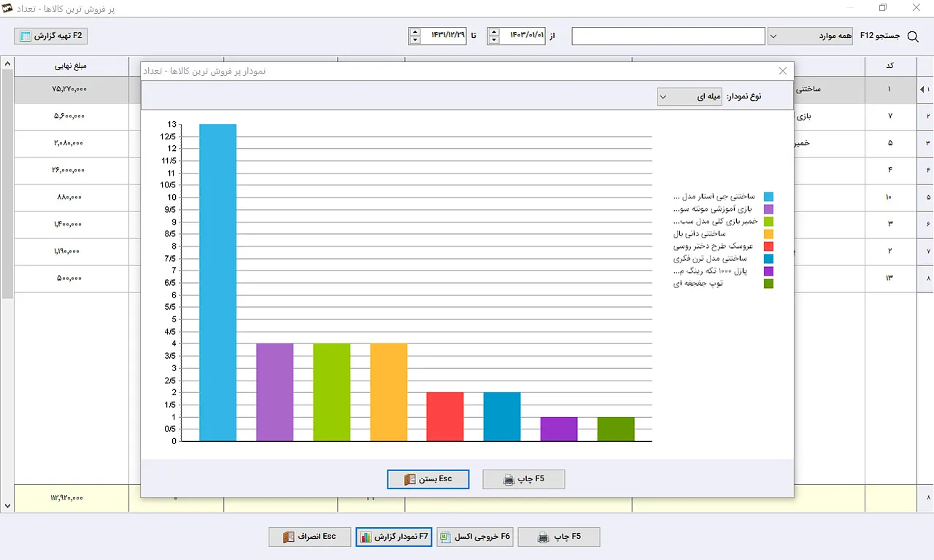Expand the همه موارد search filter dropdown
Viewport: 934px width, 560px height.
pos(811,36)
